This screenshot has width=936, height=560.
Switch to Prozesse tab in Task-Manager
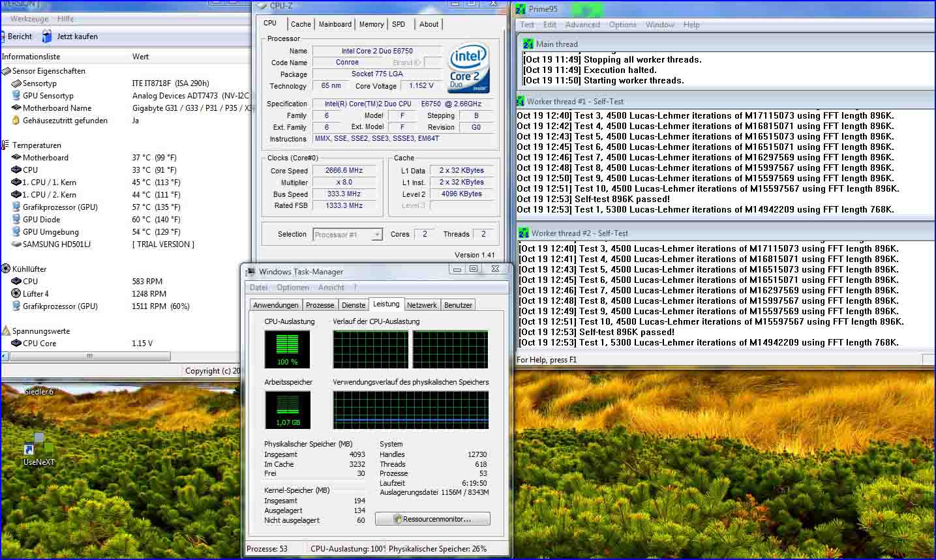click(x=320, y=305)
